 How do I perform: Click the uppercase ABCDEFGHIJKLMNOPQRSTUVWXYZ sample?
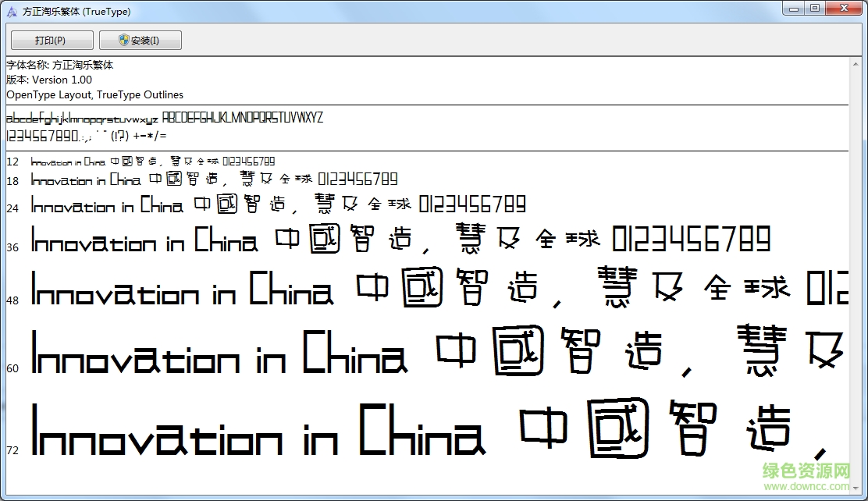[x=243, y=117]
